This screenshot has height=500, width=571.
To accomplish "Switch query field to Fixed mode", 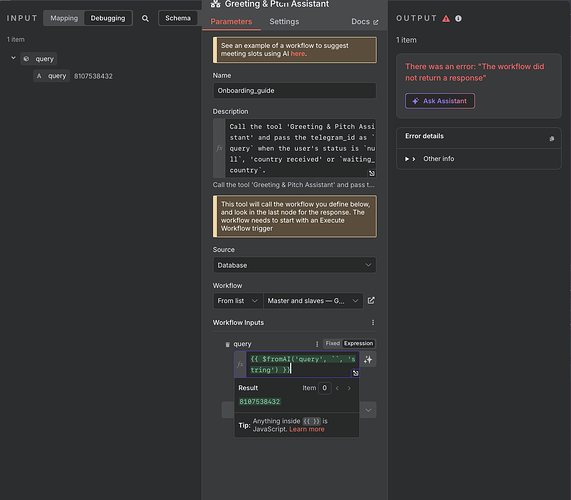I will [x=332, y=343].
